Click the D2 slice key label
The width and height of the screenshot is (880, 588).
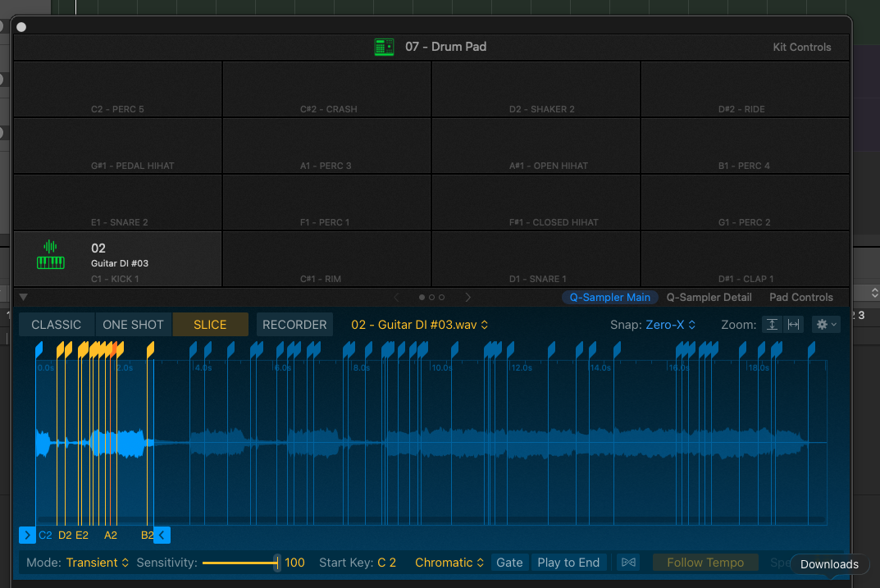click(65, 536)
